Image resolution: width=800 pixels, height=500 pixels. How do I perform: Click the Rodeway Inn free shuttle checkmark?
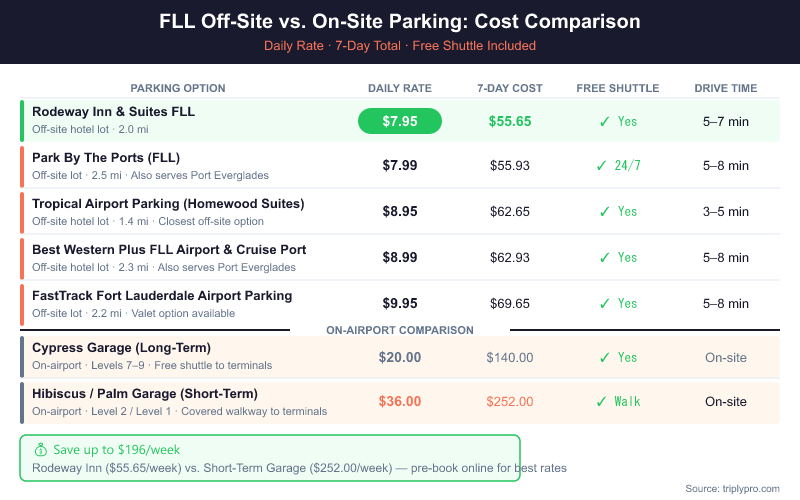pyautogui.click(x=604, y=121)
